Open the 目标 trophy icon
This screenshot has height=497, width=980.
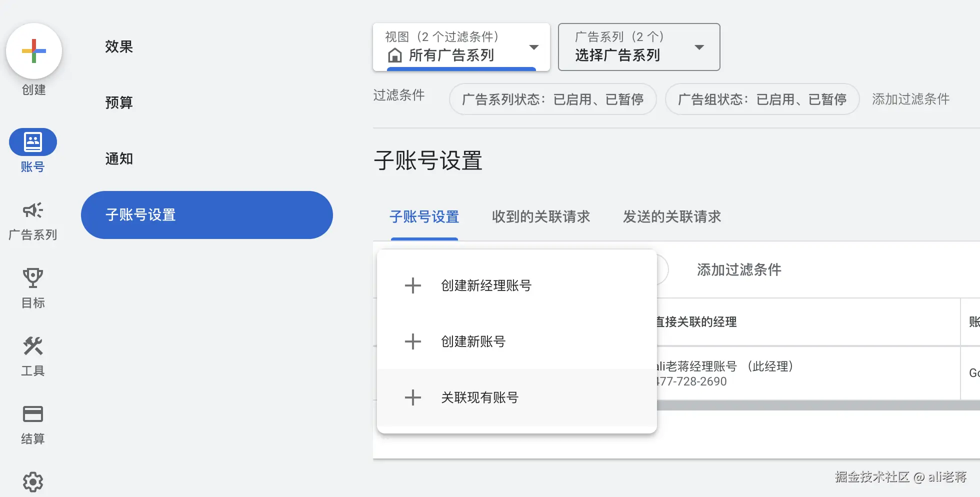click(x=33, y=278)
